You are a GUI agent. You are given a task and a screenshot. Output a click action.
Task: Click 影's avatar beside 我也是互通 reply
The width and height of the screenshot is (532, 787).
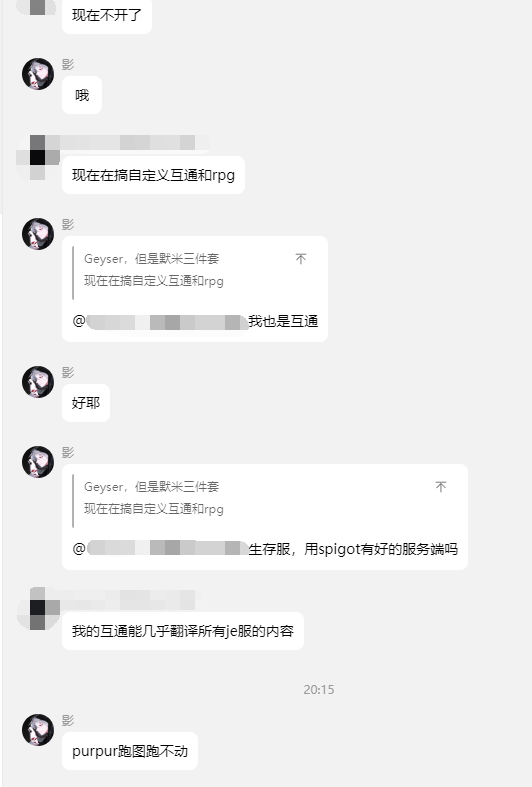[x=38, y=234]
